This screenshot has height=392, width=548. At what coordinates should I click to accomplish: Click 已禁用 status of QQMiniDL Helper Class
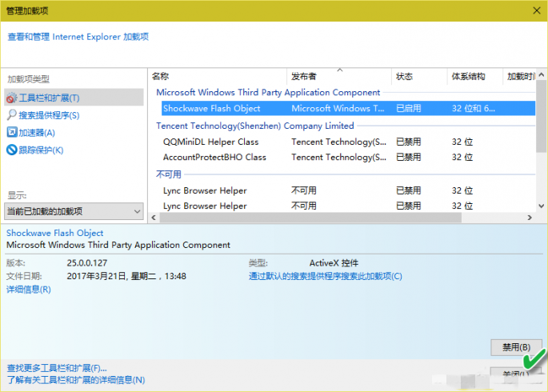coord(409,142)
